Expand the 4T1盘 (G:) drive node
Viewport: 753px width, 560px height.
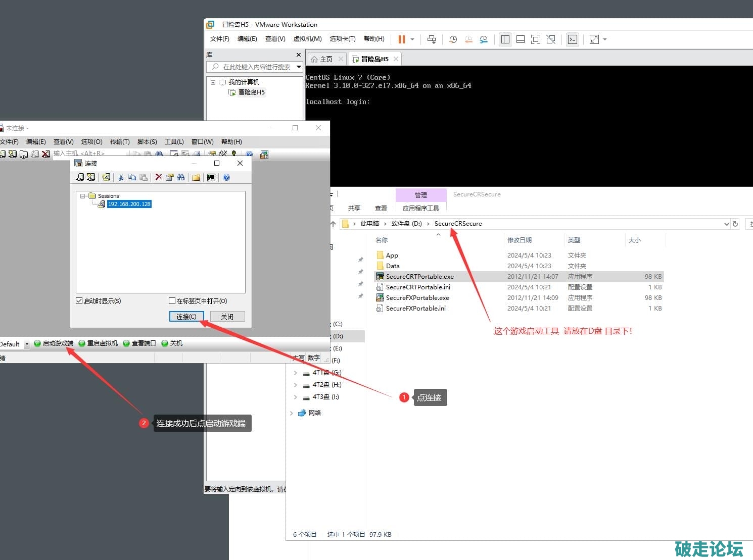pyautogui.click(x=295, y=373)
